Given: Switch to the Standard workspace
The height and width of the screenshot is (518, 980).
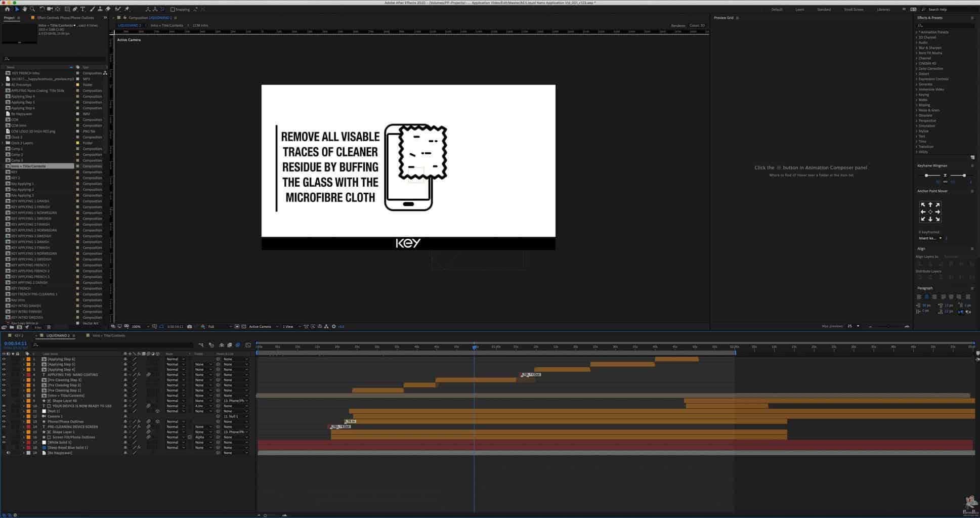Looking at the screenshot, I should pyautogui.click(x=824, y=10).
